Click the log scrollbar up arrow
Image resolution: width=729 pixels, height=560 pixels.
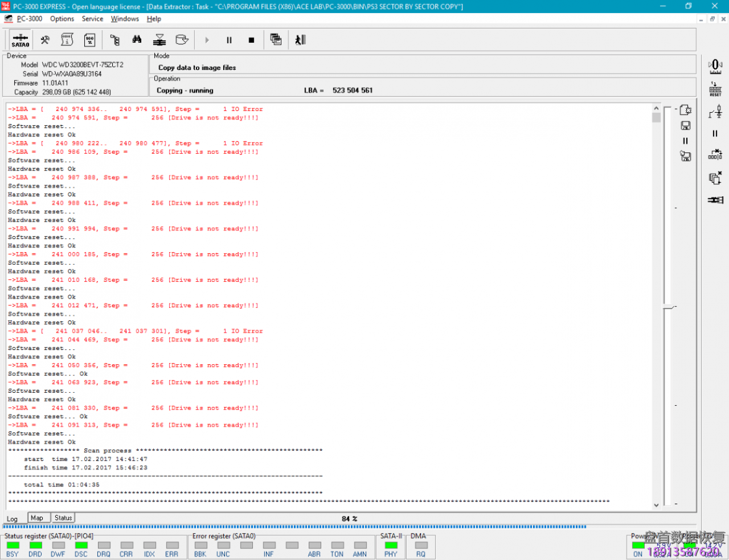[x=656, y=108]
